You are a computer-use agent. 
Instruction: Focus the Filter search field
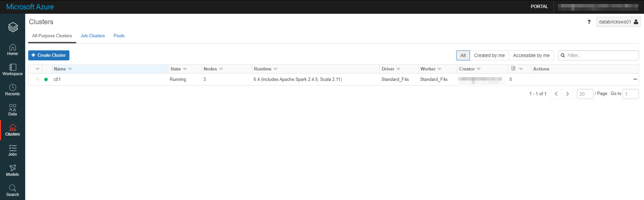[x=598, y=55]
